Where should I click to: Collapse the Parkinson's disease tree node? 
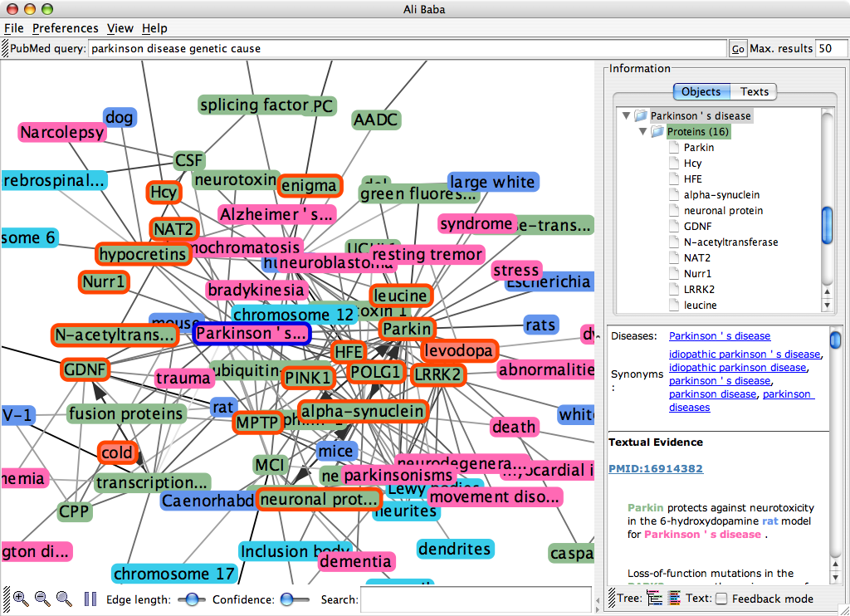coord(626,116)
